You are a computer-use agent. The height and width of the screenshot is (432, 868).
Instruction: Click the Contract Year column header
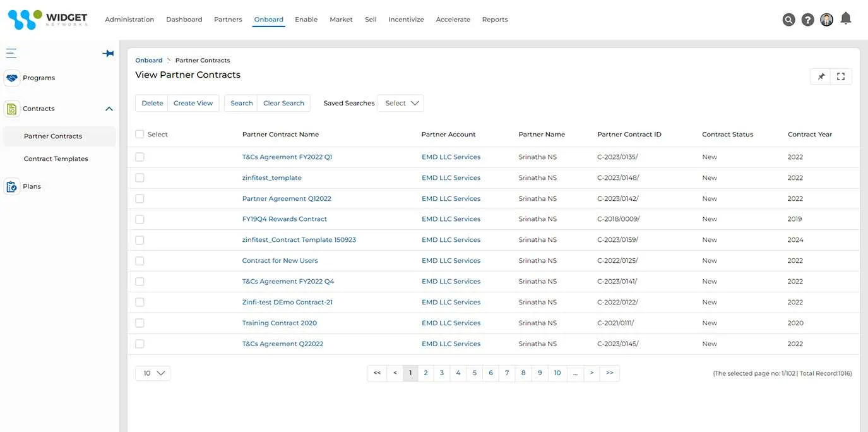click(810, 135)
